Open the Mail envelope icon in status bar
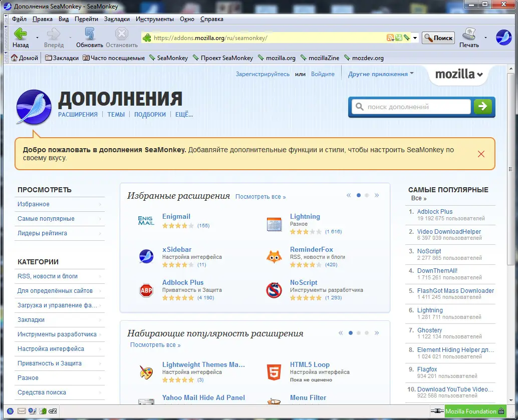The image size is (518, 420). (22, 411)
